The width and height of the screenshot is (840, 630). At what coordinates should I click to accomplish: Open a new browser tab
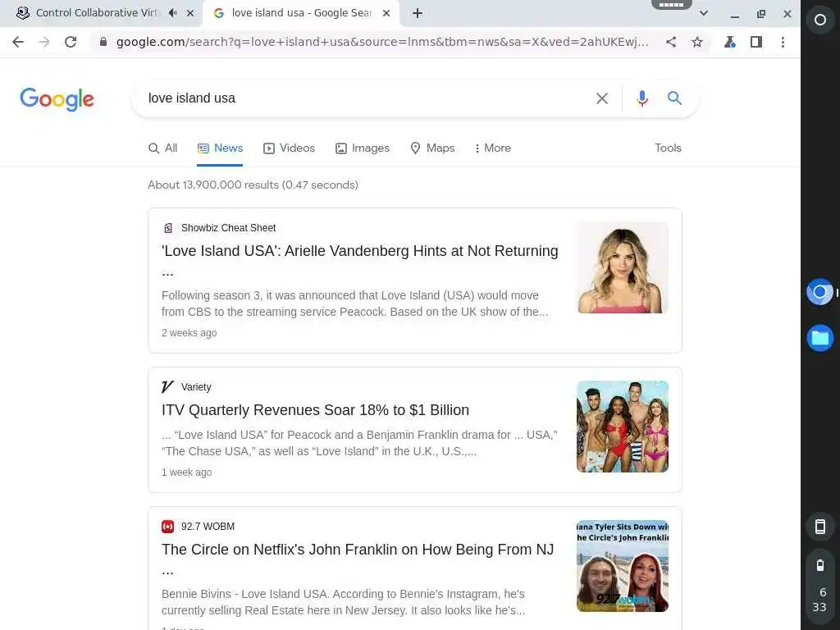[x=418, y=13]
